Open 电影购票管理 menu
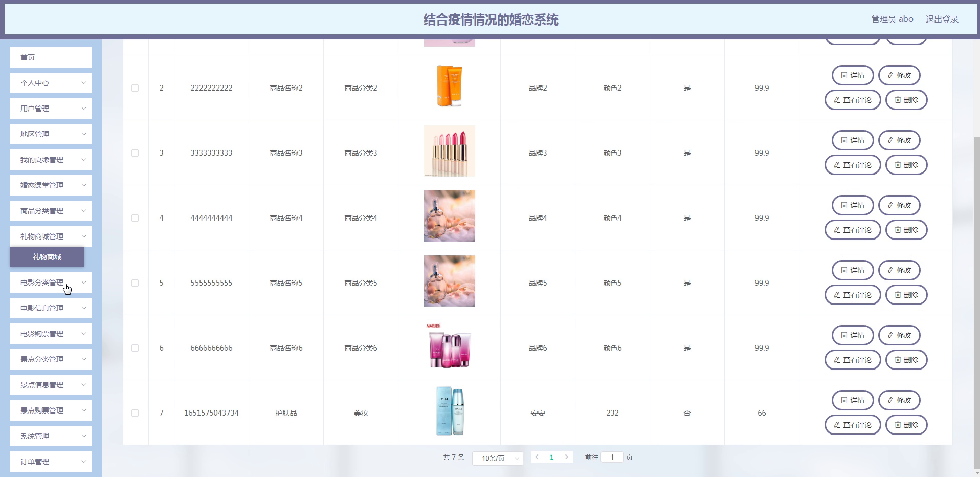The width and height of the screenshot is (980, 477). [51, 334]
